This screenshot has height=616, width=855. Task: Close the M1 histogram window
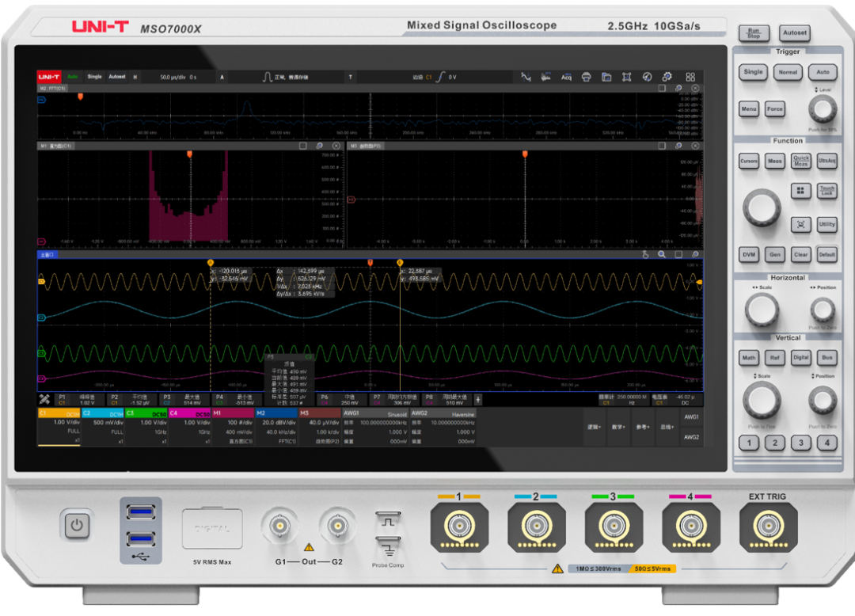pyautogui.click(x=336, y=146)
